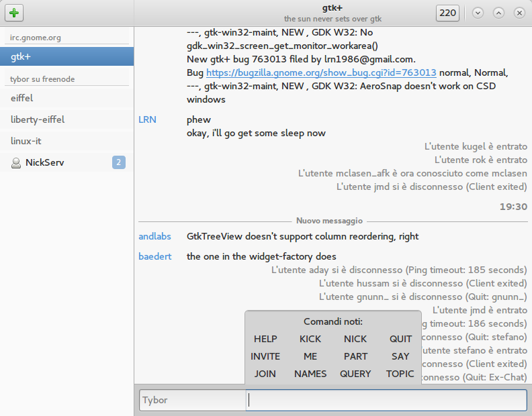Click QUERY in the known commands popup
Viewport: 532px width, 416px height.
355,374
